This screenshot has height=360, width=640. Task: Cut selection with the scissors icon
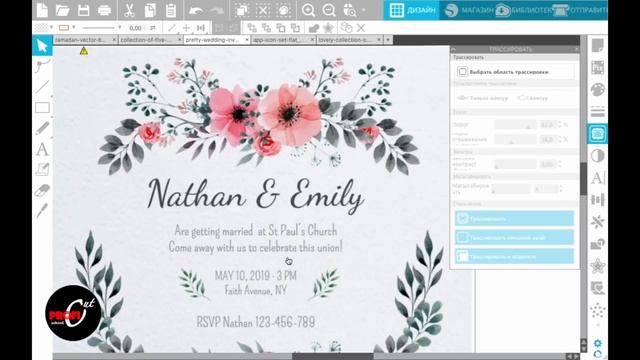pos(129,10)
